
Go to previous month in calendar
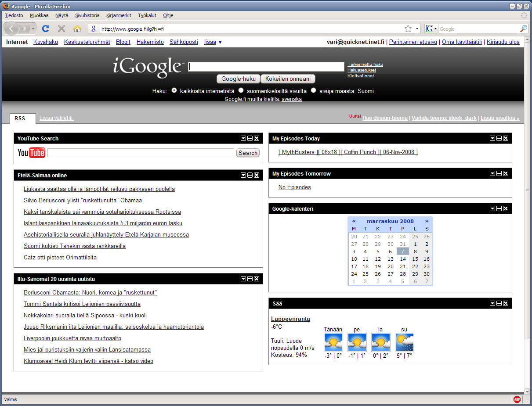354,221
